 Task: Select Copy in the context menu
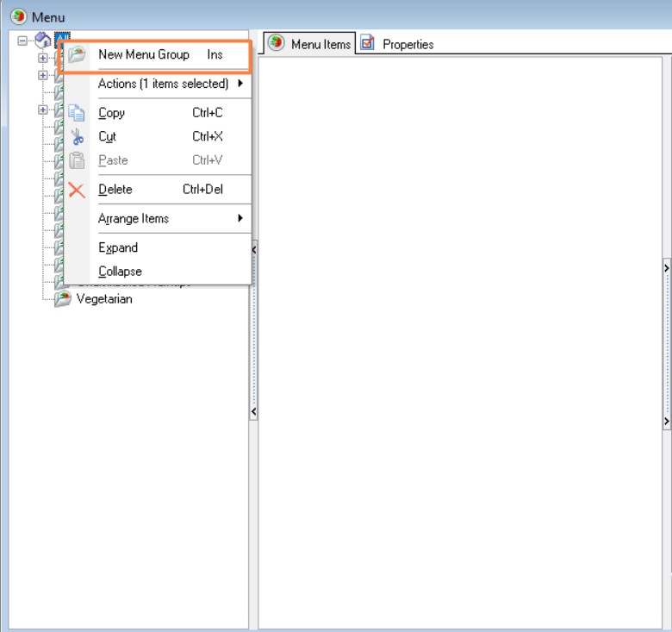coord(157,113)
